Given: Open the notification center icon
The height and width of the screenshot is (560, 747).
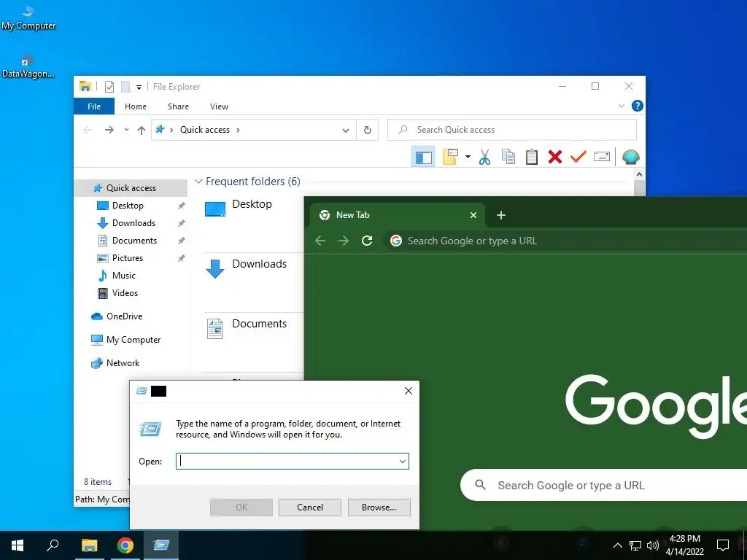Looking at the screenshot, I should [x=723, y=545].
